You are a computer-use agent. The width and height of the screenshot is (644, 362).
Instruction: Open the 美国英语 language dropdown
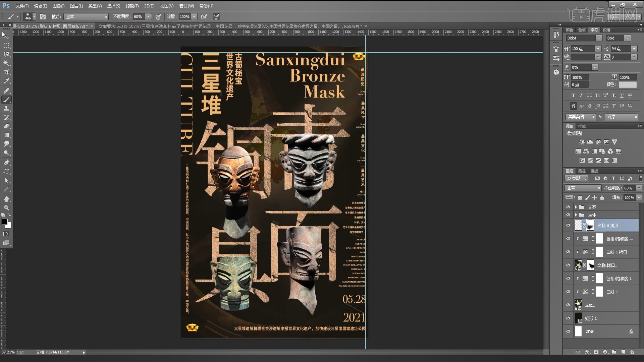point(581,117)
